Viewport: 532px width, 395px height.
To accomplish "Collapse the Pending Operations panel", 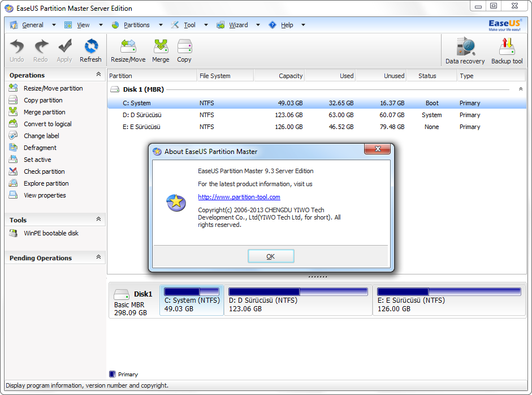I will (x=98, y=257).
